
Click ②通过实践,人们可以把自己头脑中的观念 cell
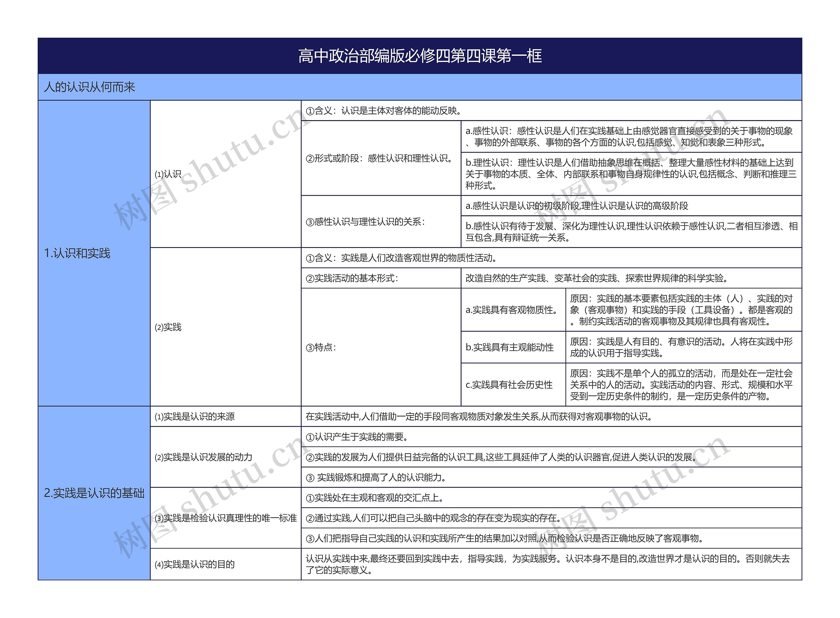(x=551, y=518)
